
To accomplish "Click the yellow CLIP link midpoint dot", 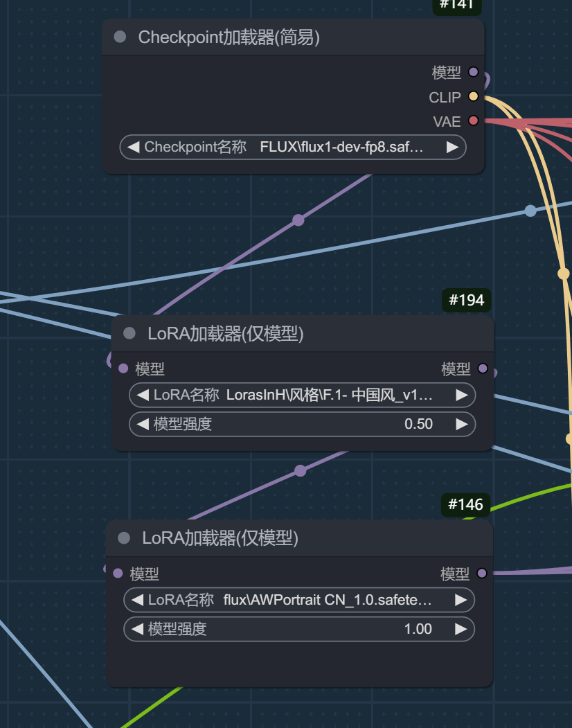I will pyautogui.click(x=563, y=274).
